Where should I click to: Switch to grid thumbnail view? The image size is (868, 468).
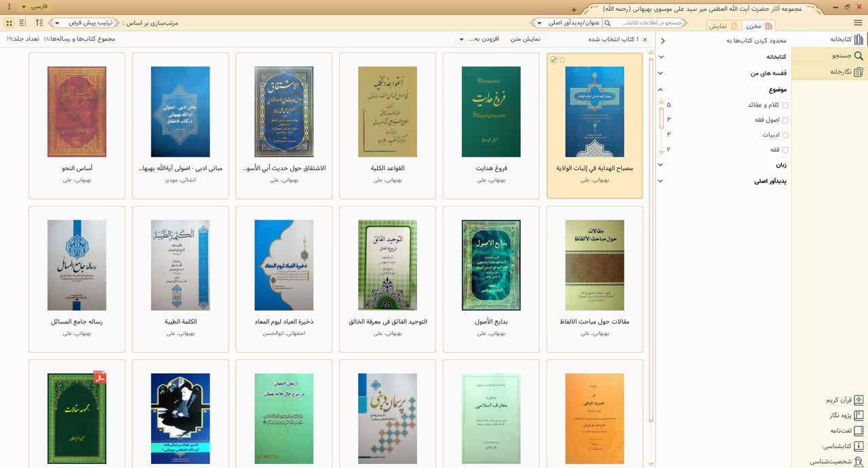click(9, 23)
